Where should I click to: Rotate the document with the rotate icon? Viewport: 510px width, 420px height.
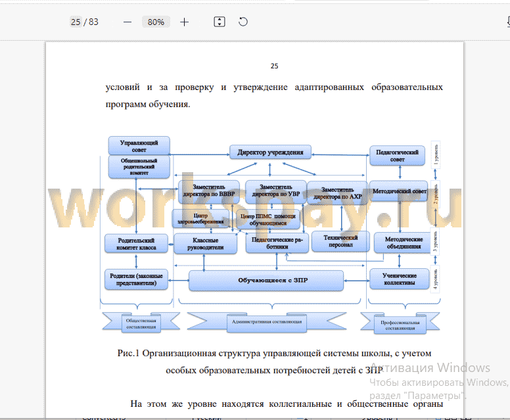243,22
